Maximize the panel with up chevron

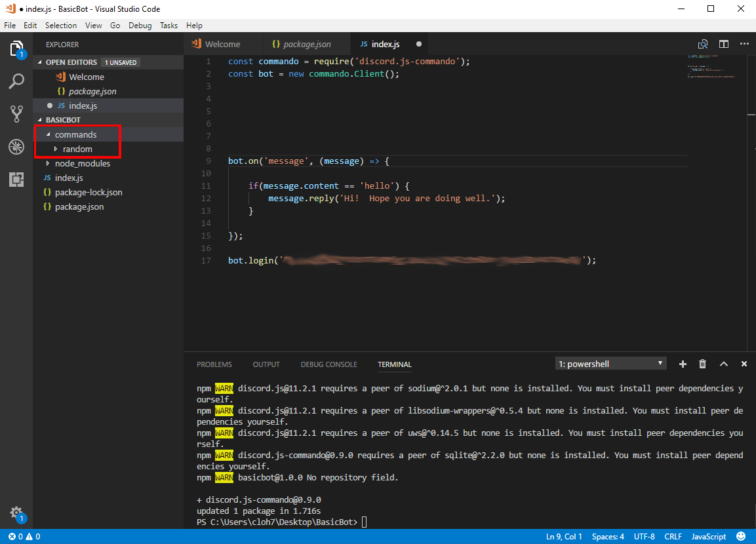(x=724, y=364)
